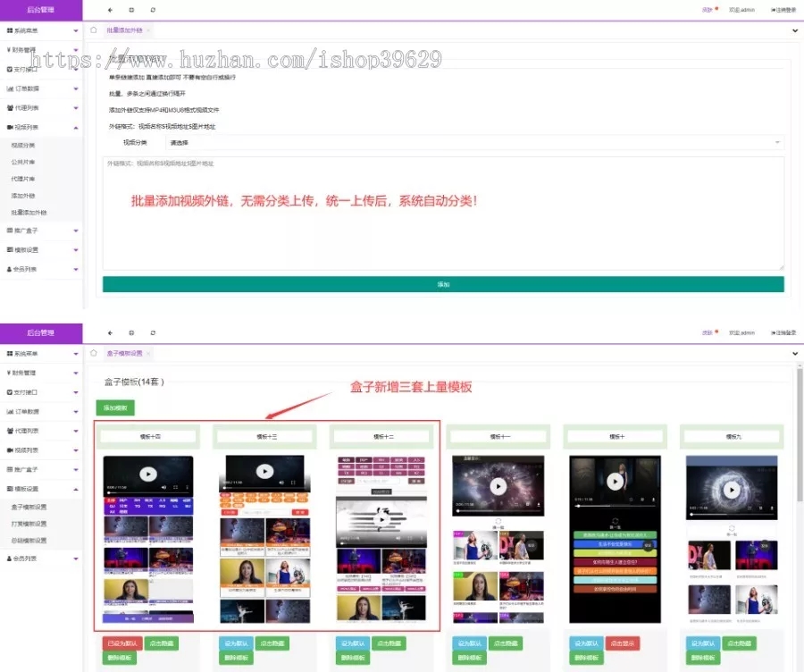
Task: Open the 视频分类 请选择 dropdown
Action: pyautogui.click(x=473, y=142)
